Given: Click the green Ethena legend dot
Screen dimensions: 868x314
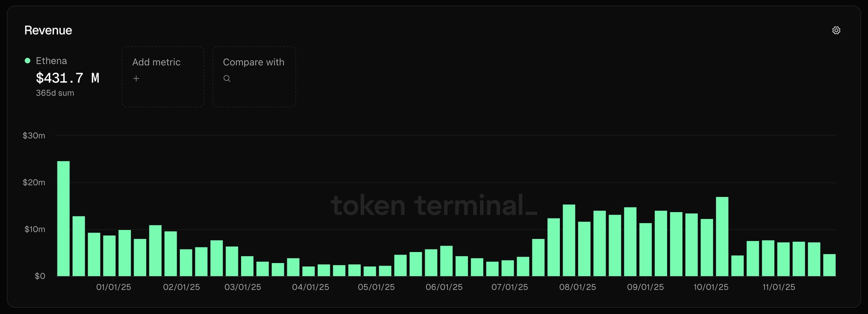Looking at the screenshot, I should point(28,61).
